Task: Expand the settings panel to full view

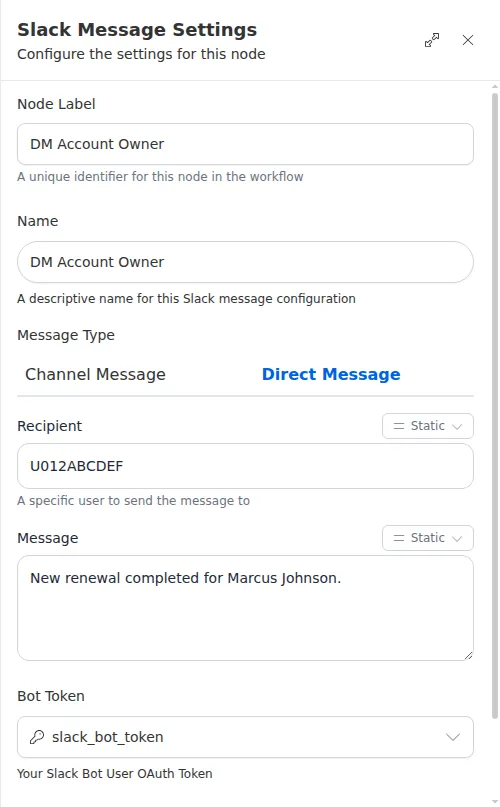Action: coord(432,40)
